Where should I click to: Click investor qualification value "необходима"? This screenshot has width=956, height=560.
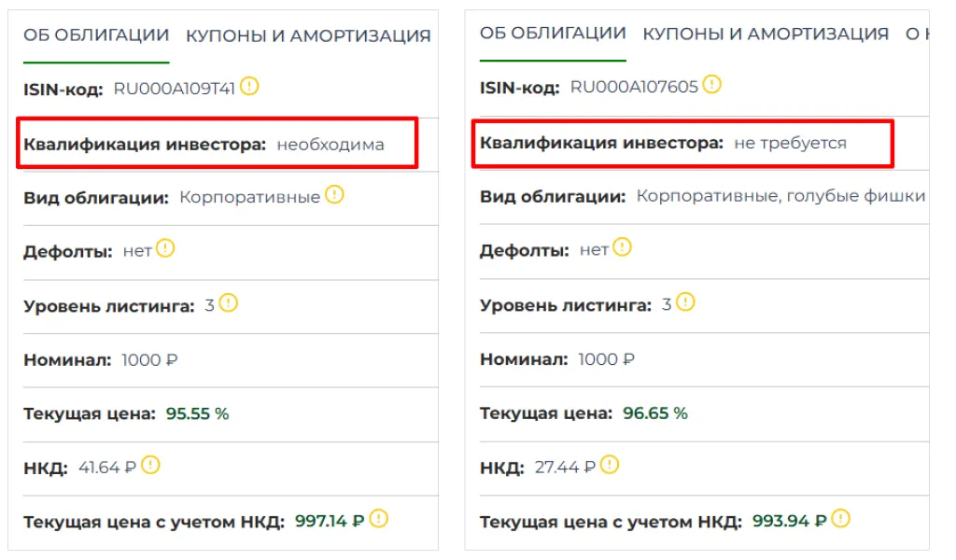330,145
